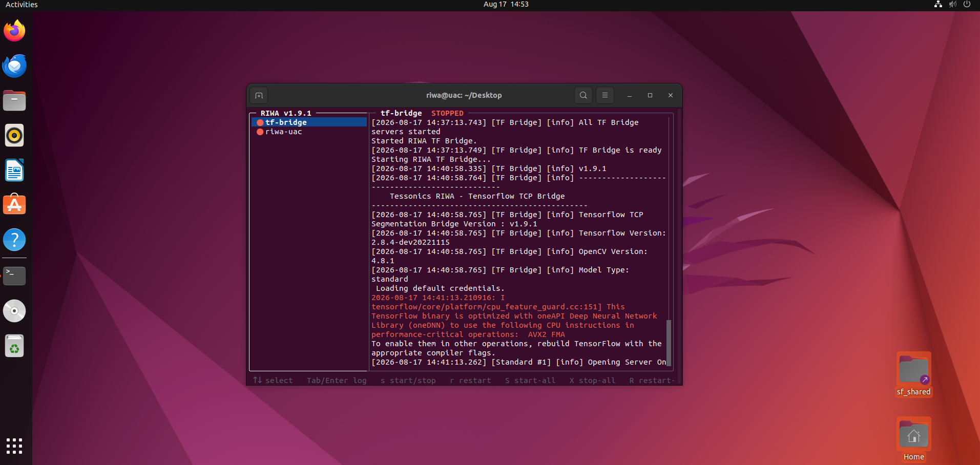Open Rhythmbox from the dock

(14, 135)
